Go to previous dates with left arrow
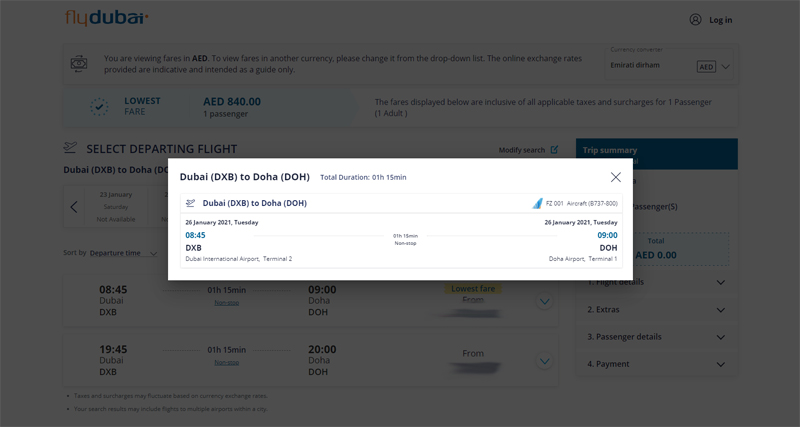The width and height of the screenshot is (800, 427). [74, 207]
